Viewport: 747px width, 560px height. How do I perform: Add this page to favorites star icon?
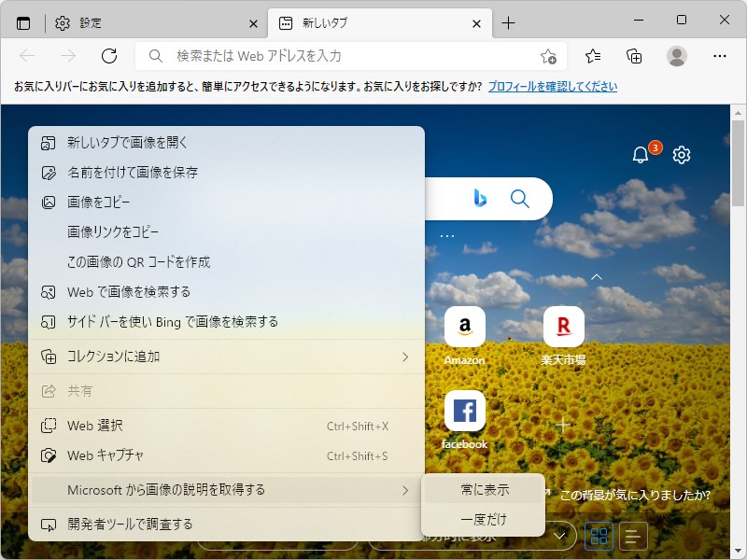(548, 57)
